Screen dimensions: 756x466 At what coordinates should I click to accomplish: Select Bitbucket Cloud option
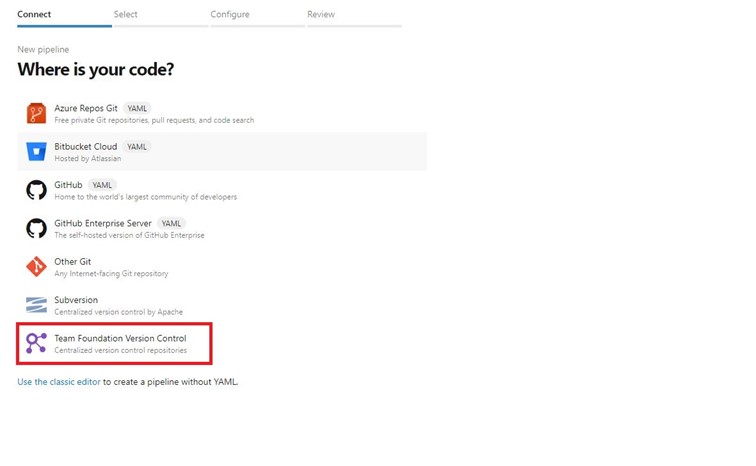[x=222, y=152]
